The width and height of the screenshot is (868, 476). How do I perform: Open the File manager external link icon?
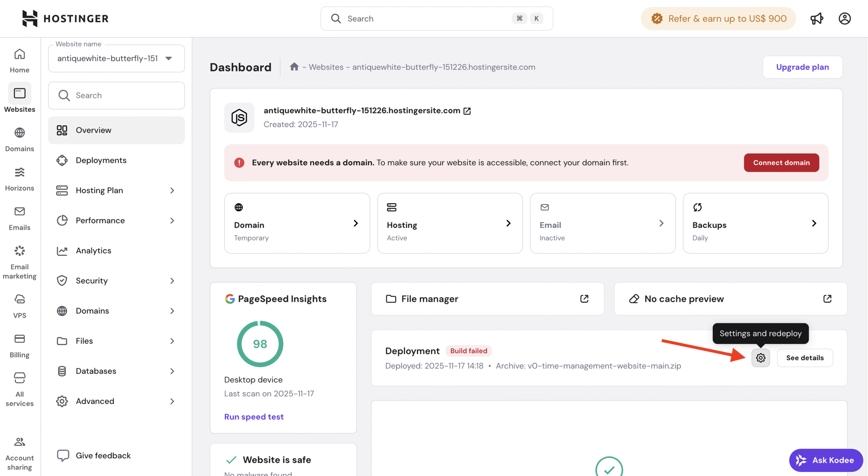click(x=584, y=298)
